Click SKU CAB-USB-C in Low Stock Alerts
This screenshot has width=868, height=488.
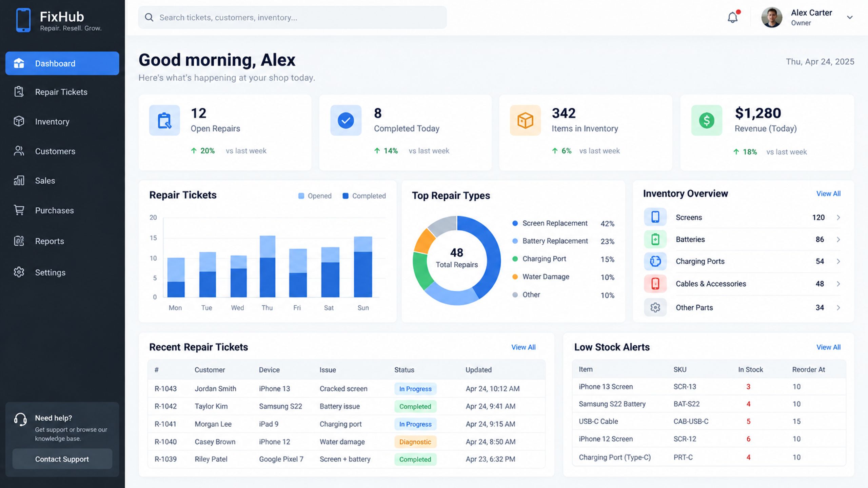[691, 421]
